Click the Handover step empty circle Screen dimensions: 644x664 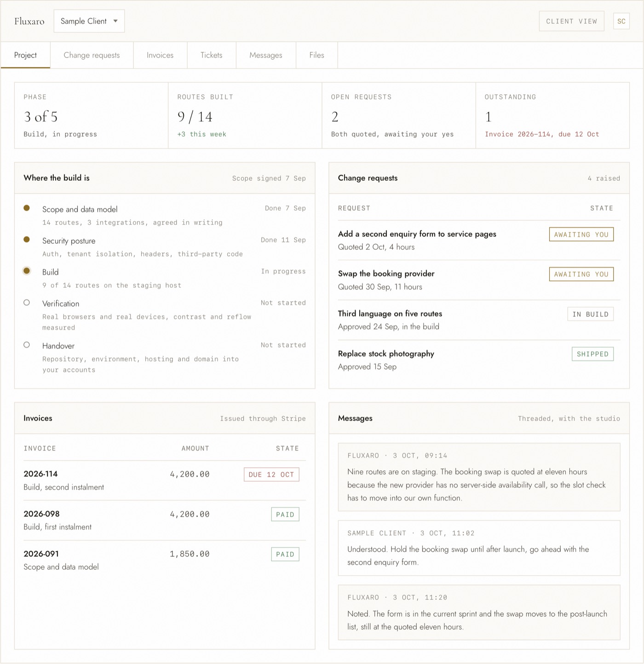pos(27,345)
